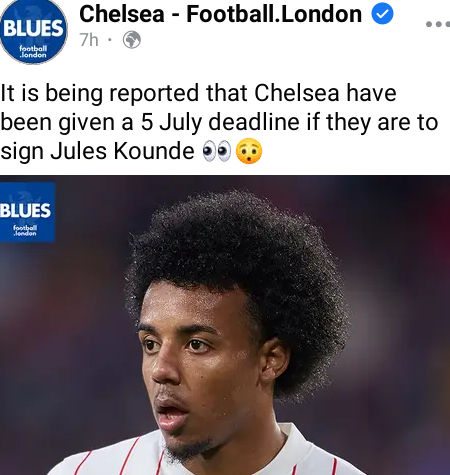Click the eyes emoji in the post
The image size is (450, 475).
[x=217, y=151]
